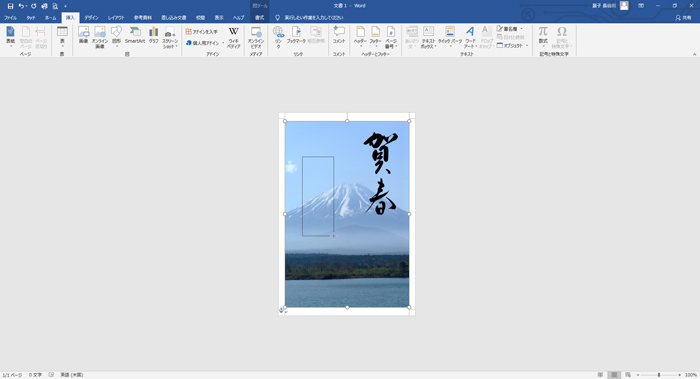Switch to the Design (デザイン) tab

(92, 18)
